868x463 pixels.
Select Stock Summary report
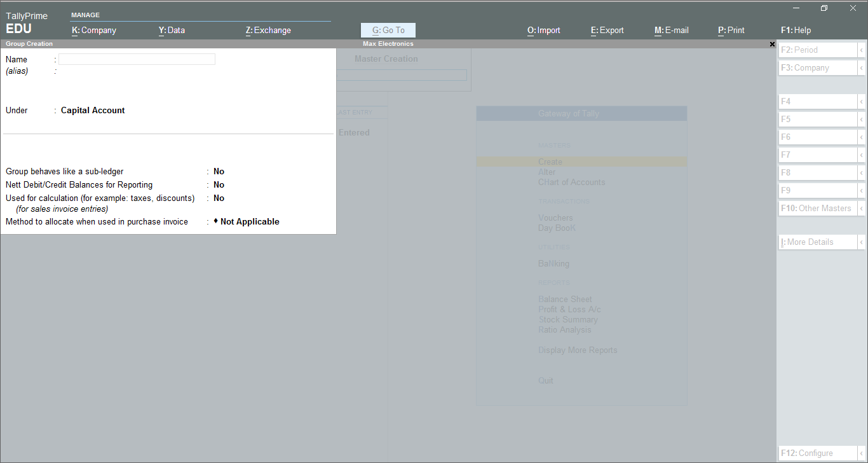(x=568, y=319)
